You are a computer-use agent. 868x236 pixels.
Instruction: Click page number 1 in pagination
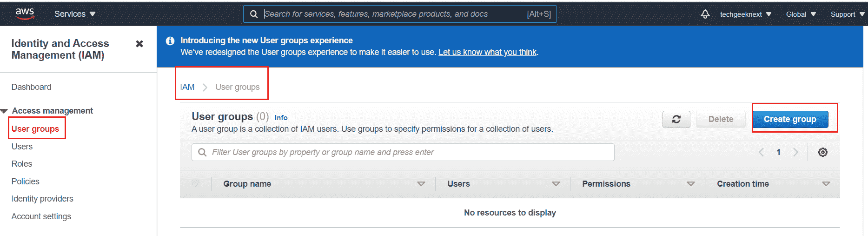778,152
